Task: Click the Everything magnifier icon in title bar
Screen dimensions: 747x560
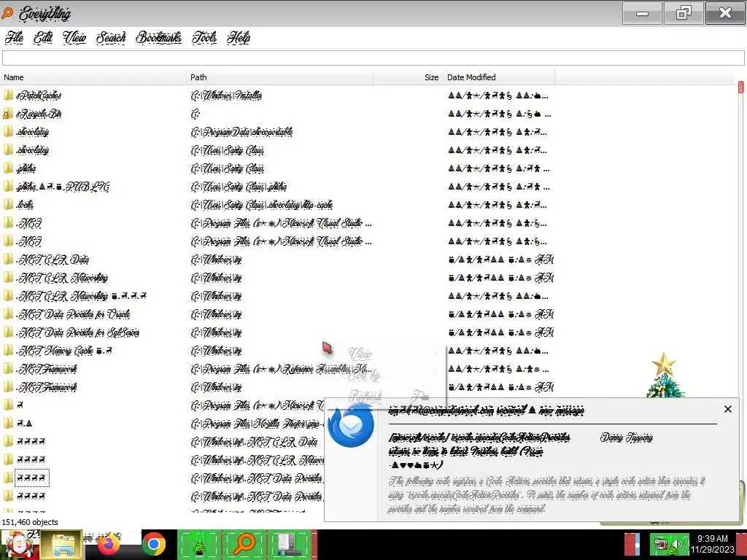Action: coord(7,13)
